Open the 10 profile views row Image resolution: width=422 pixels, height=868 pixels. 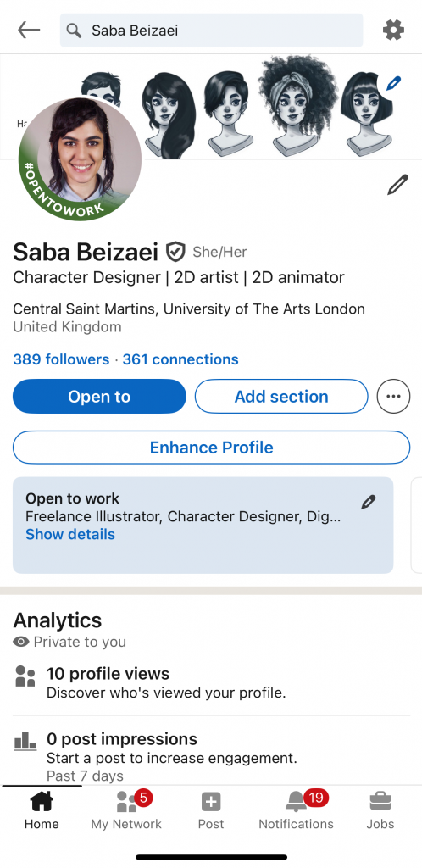(x=211, y=683)
